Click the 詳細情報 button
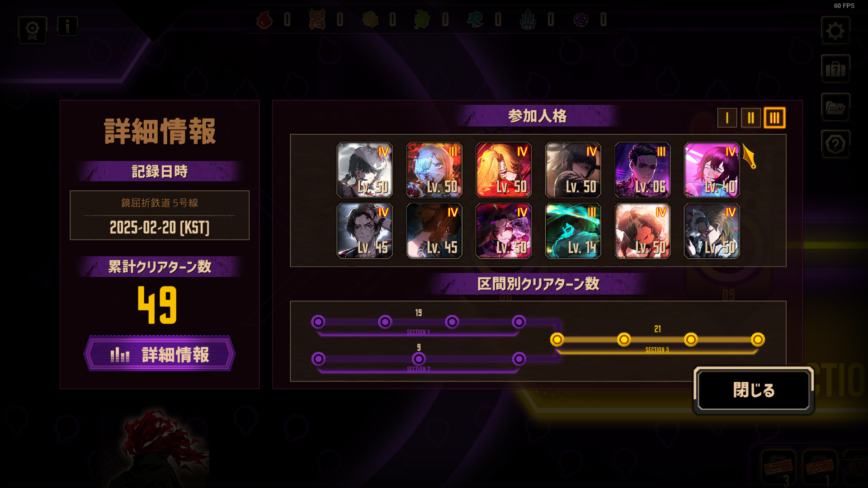Image resolution: width=868 pixels, height=488 pixels. click(x=160, y=354)
